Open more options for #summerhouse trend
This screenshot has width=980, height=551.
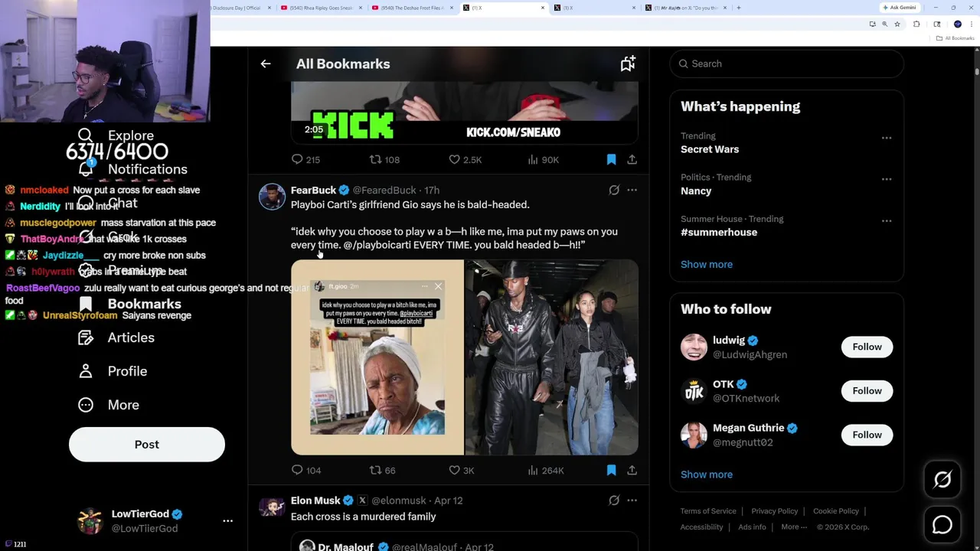click(887, 220)
